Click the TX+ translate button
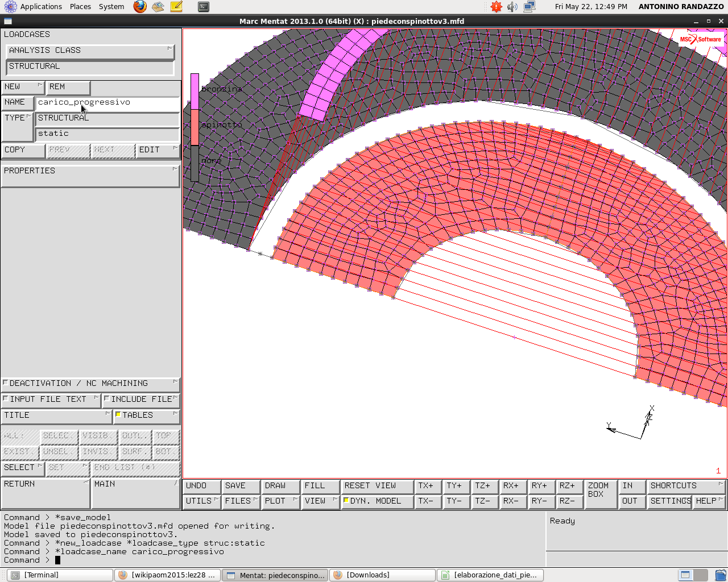 click(428, 486)
